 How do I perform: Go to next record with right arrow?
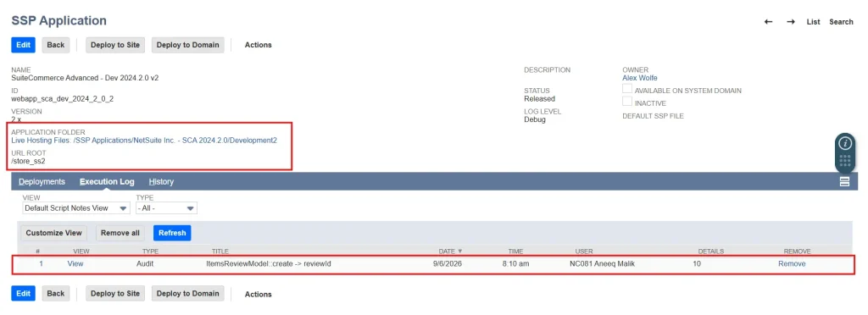pos(791,21)
